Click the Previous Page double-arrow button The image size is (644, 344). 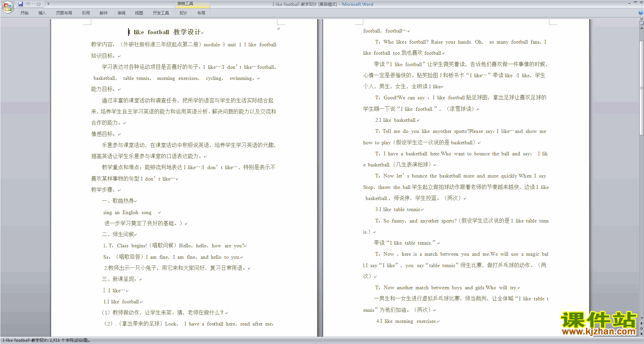click(641, 323)
